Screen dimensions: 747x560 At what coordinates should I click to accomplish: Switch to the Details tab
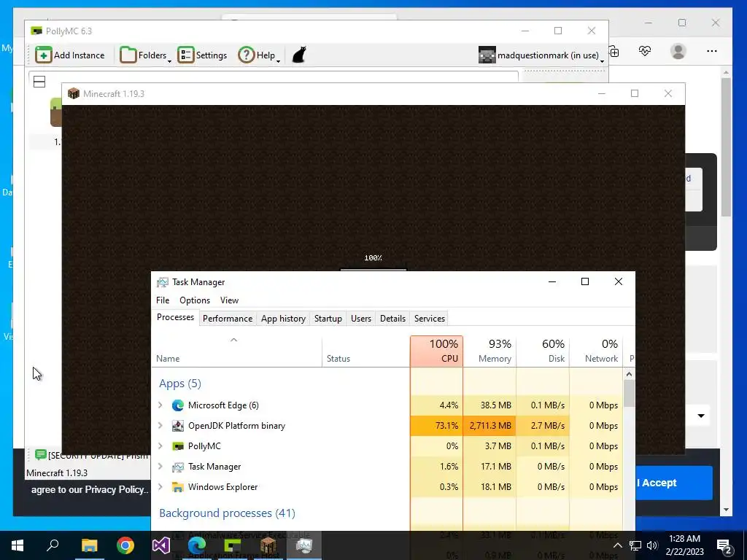392,319
